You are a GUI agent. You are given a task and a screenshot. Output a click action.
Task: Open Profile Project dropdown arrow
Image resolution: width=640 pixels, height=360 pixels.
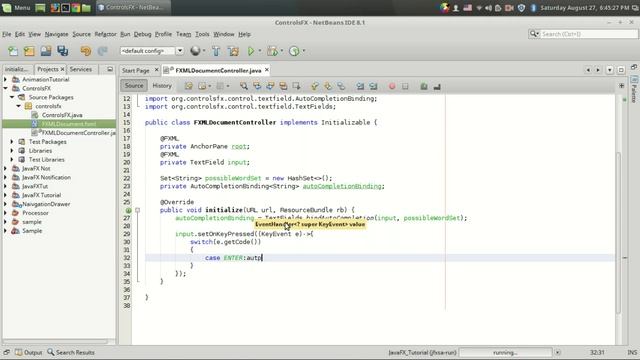tap(304, 51)
